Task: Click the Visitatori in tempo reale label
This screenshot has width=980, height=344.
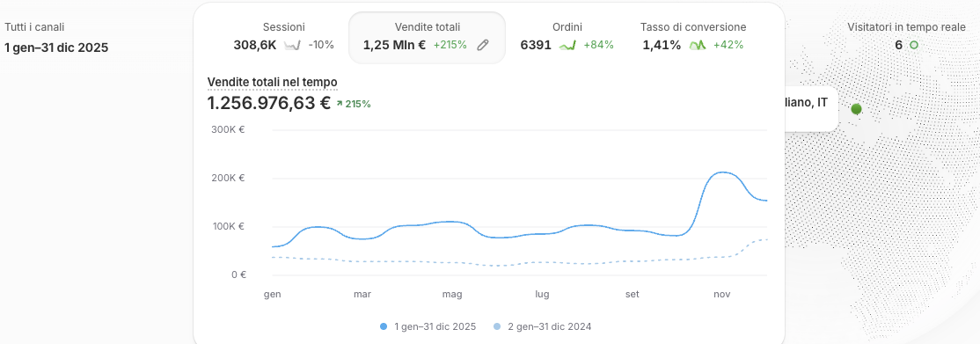Action: coord(906,27)
